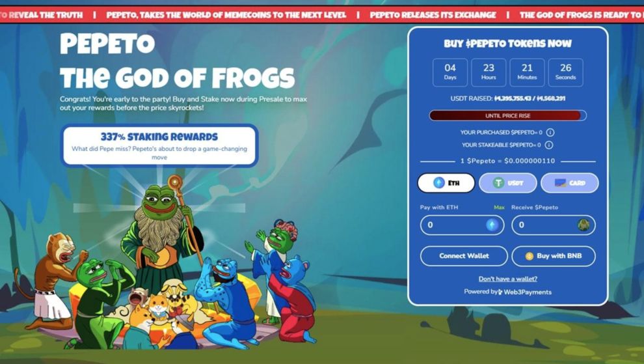
Task: Click Pepeto Releases Its Exchange ticker headline
Action: 433,15
